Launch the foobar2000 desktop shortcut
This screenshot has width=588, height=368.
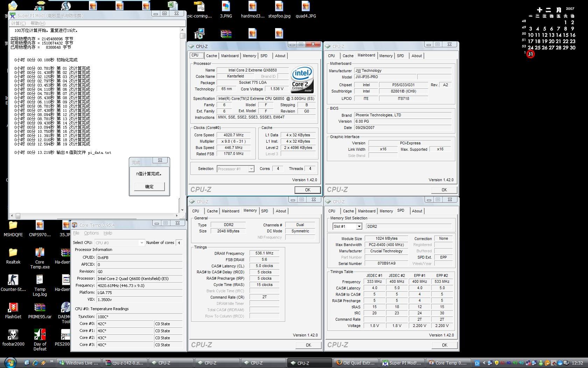(13, 338)
